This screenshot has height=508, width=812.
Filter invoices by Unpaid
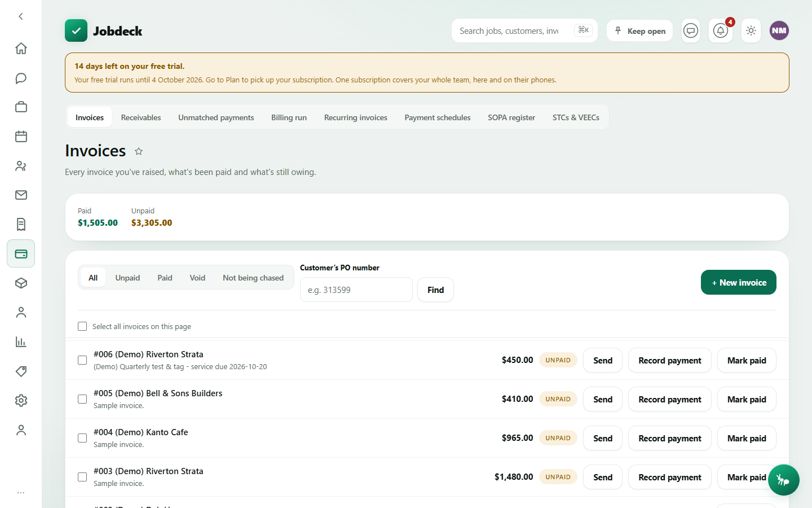pos(127,278)
